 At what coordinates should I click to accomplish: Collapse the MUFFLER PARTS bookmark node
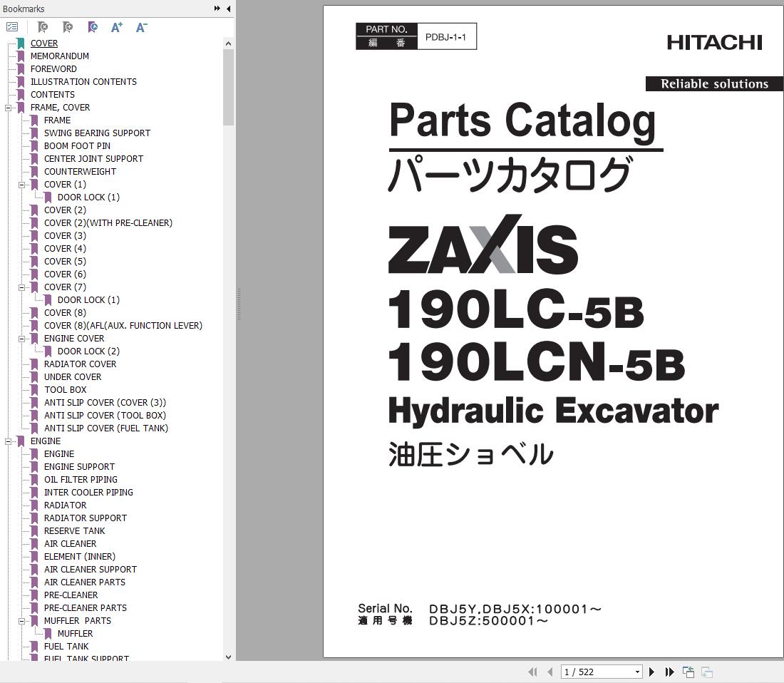point(21,622)
